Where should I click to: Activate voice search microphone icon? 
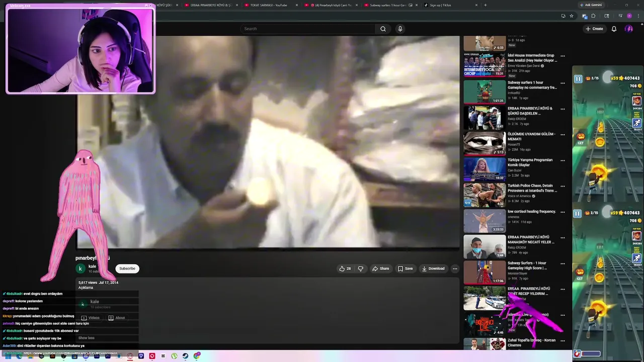pos(400,29)
